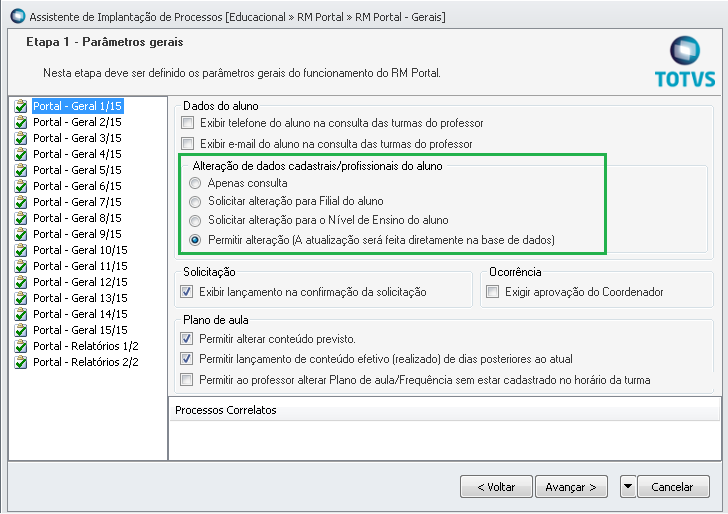728x514 pixels.
Task: Select Portal - Relatórios 2/2 step
Action: tap(86, 363)
